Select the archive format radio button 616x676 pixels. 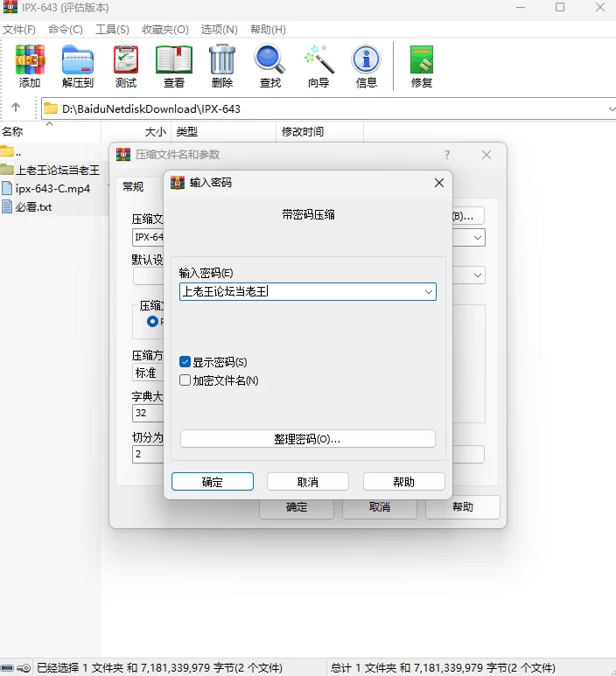coord(152,321)
